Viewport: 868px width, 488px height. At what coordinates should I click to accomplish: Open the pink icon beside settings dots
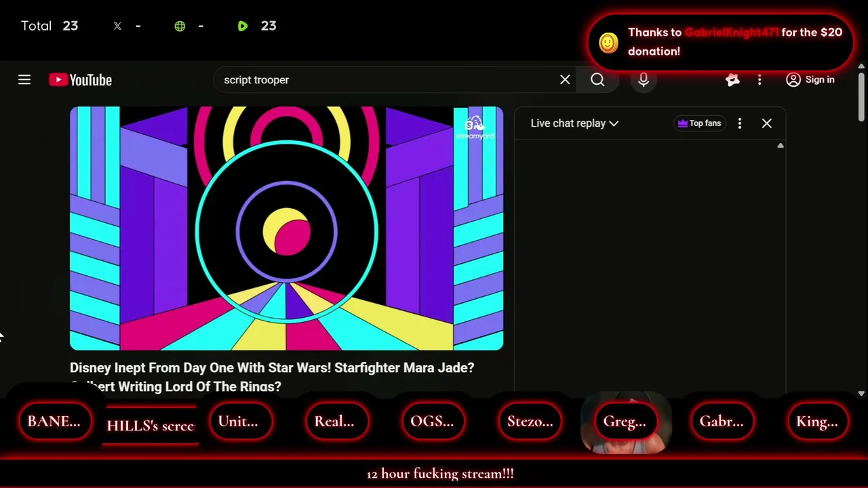(x=732, y=80)
